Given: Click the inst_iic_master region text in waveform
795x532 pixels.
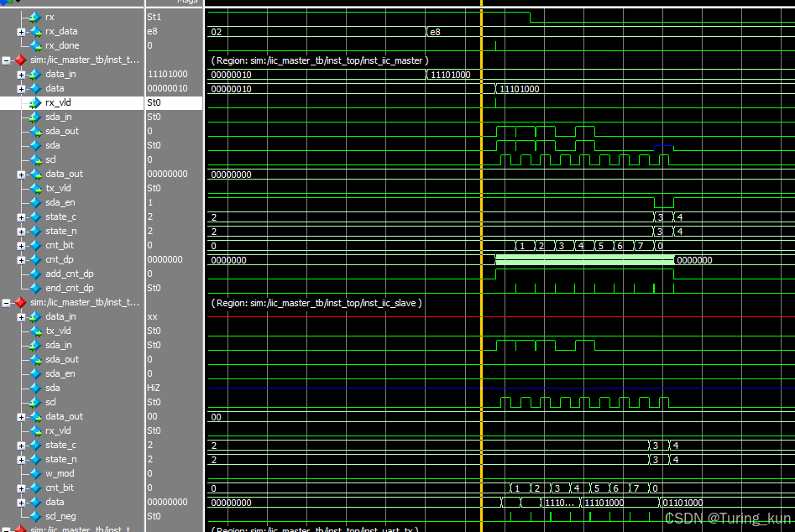Looking at the screenshot, I should [320, 60].
